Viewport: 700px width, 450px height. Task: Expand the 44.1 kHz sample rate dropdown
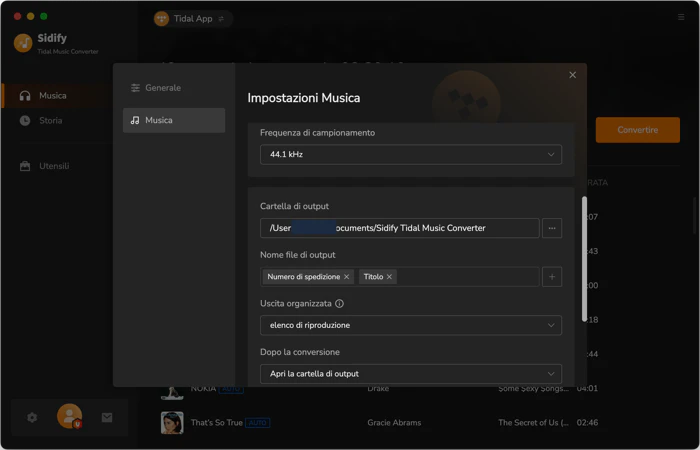point(411,154)
